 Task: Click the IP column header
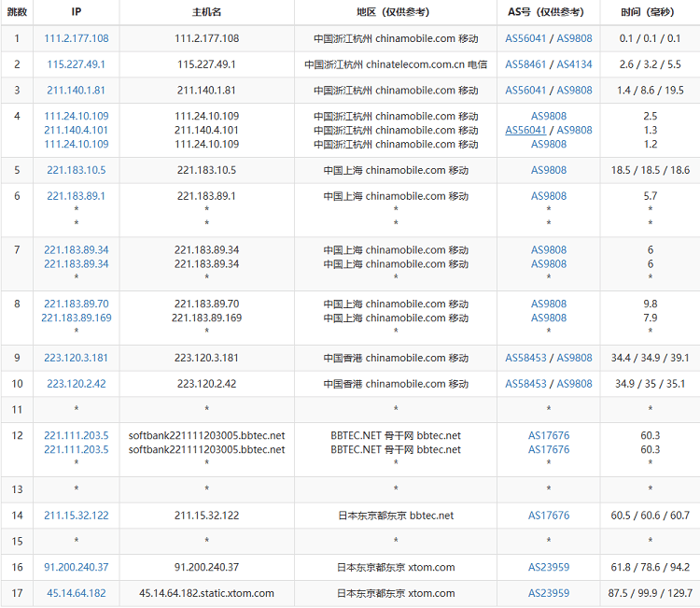point(77,12)
